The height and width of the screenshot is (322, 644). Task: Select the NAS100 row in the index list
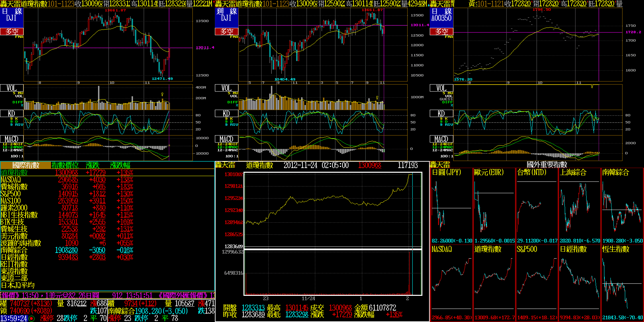107,201
